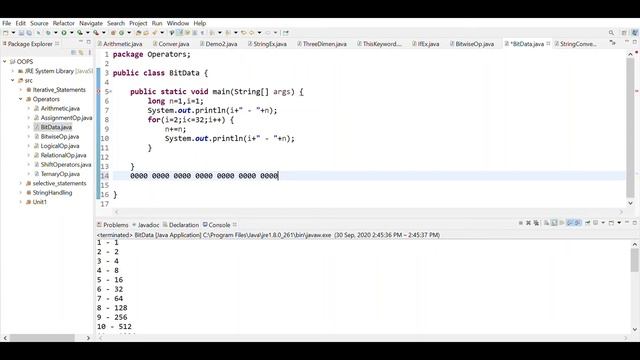
Task: Collapse the OOPS project node
Action: [4, 62]
